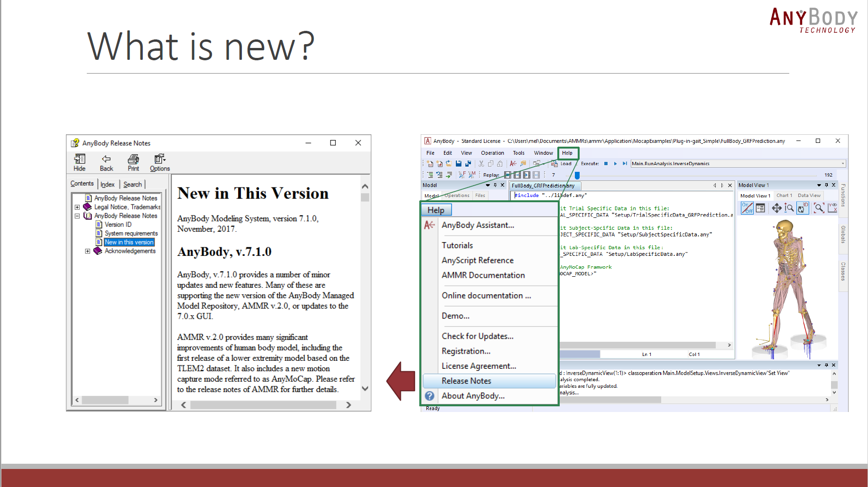This screenshot has height=487, width=868.
Task: Switch to the Search tab in help viewer
Action: click(x=133, y=184)
